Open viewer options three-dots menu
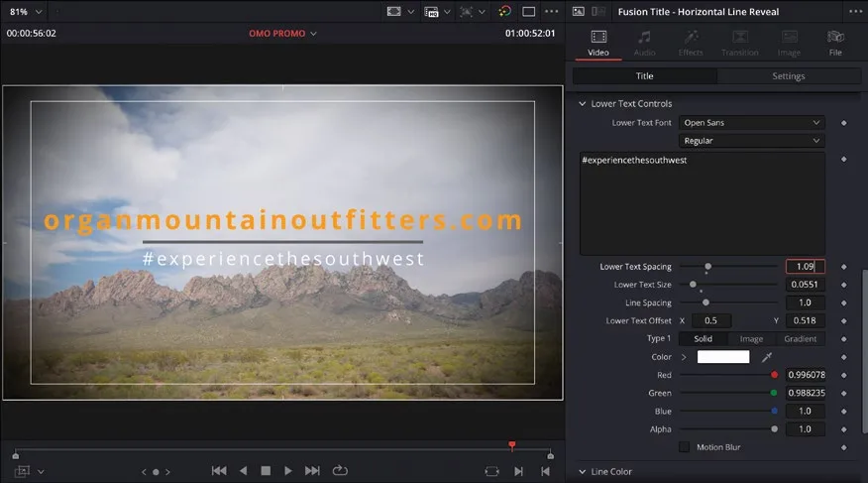 click(551, 12)
